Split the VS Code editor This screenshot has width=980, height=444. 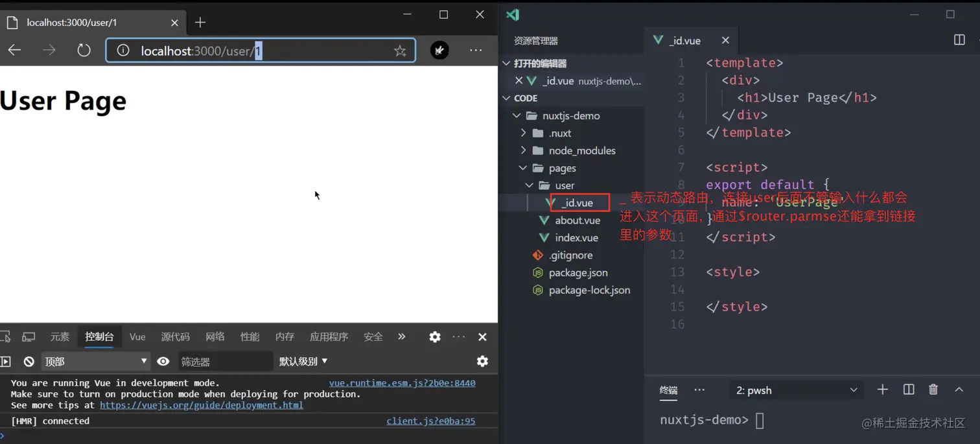point(959,40)
